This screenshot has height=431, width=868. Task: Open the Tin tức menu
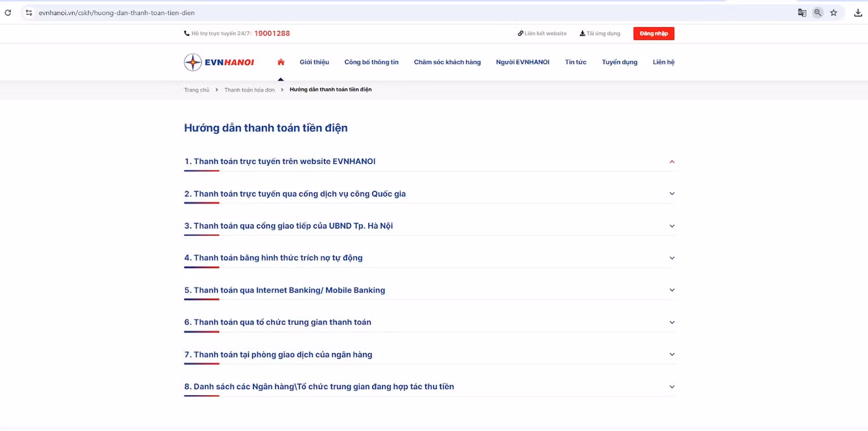[576, 62]
